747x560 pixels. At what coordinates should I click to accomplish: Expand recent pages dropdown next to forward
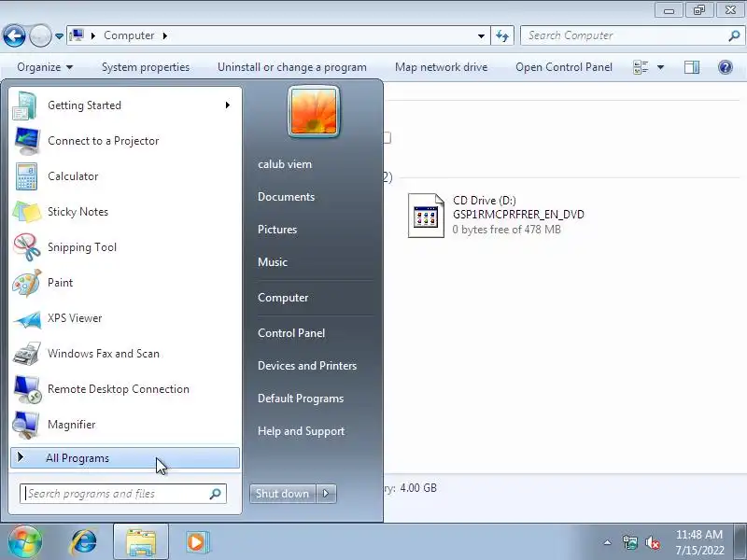59,35
